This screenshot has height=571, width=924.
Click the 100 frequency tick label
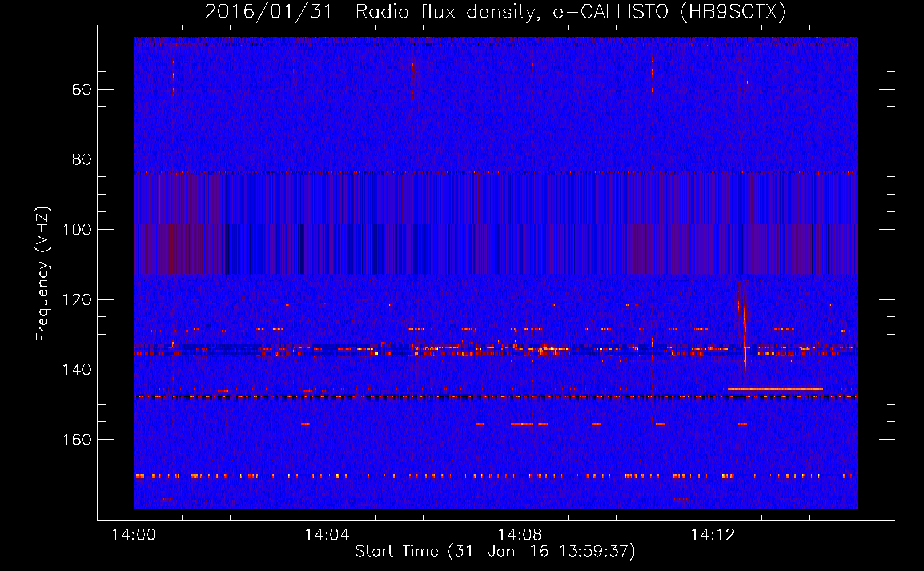(77, 230)
